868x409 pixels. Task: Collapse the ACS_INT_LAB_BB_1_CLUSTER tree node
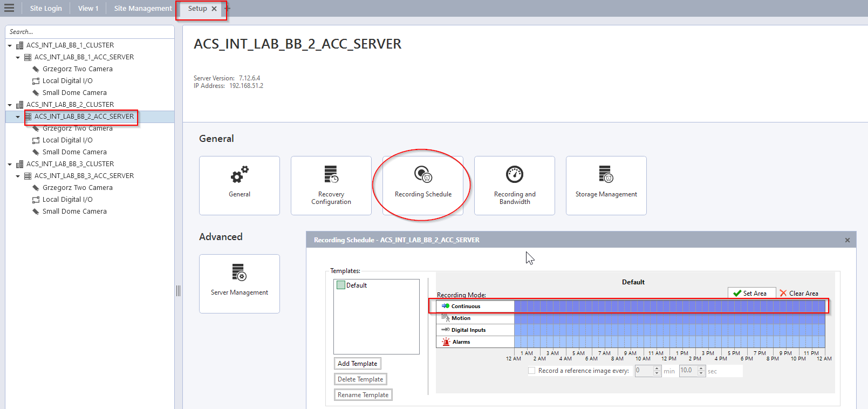[10, 45]
